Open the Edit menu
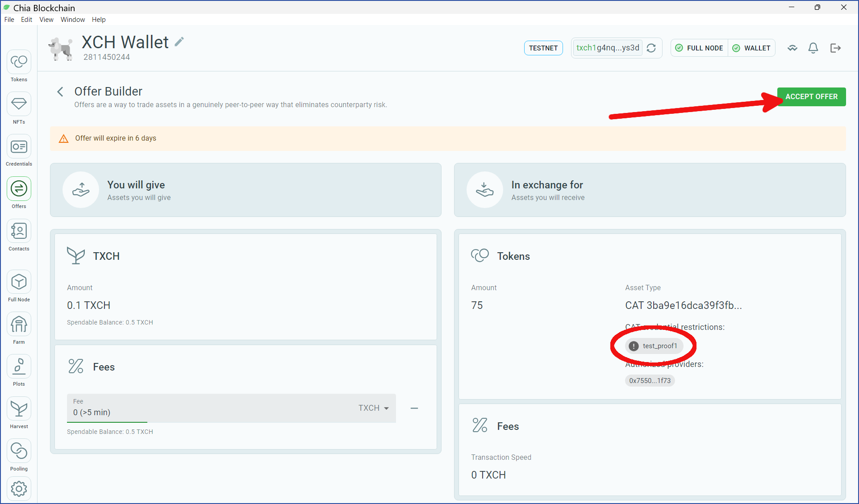Screen dimensions: 859x504 (x=26, y=20)
